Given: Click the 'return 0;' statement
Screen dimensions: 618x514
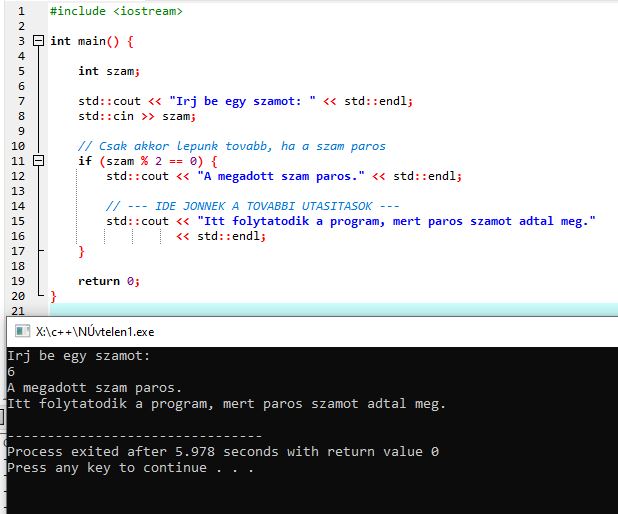Looking at the screenshot, I should [109, 281].
